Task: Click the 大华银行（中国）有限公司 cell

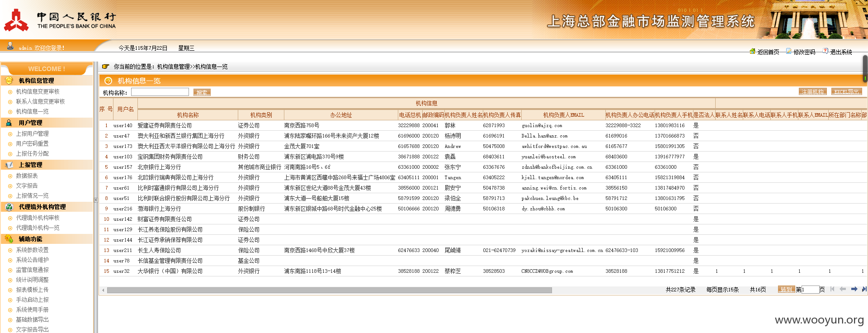Action: [x=170, y=271]
